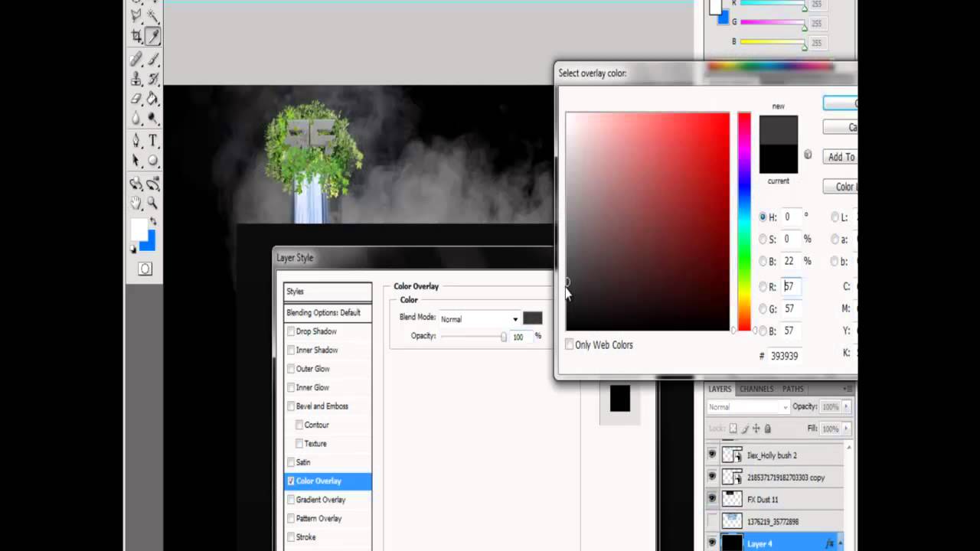This screenshot has height=551, width=980.
Task: Enable the Outer Glow checkbox
Action: 291,369
